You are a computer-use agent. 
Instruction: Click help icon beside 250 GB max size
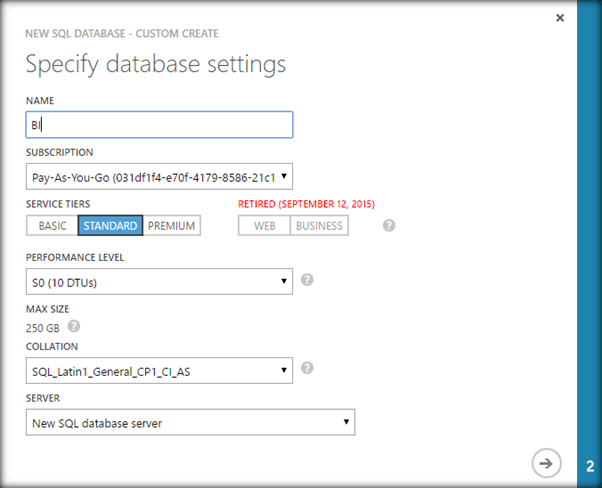[x=74, y=326]
